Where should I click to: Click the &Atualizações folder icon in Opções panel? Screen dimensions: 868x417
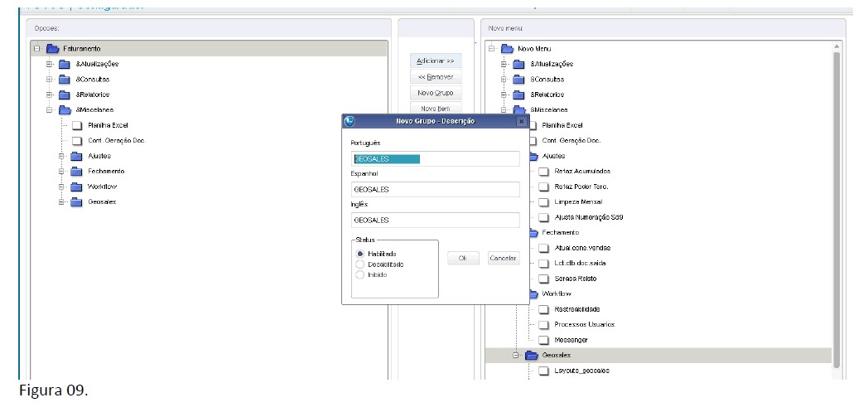click(x=65, y=64)
